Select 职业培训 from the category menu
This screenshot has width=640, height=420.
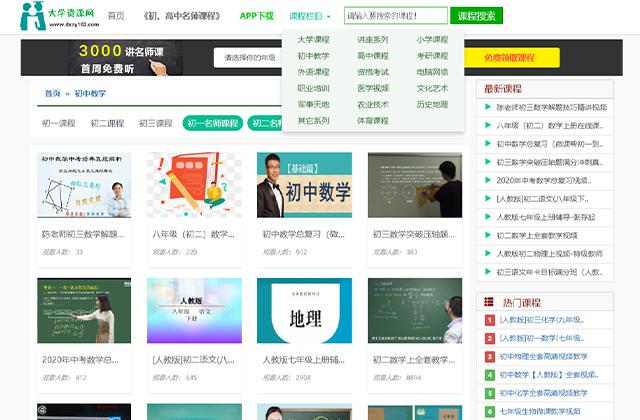[x=313, y=88]
